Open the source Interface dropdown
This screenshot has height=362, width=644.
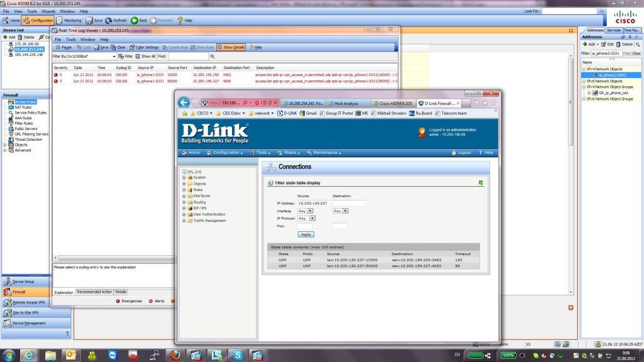[x=310, y=211]
